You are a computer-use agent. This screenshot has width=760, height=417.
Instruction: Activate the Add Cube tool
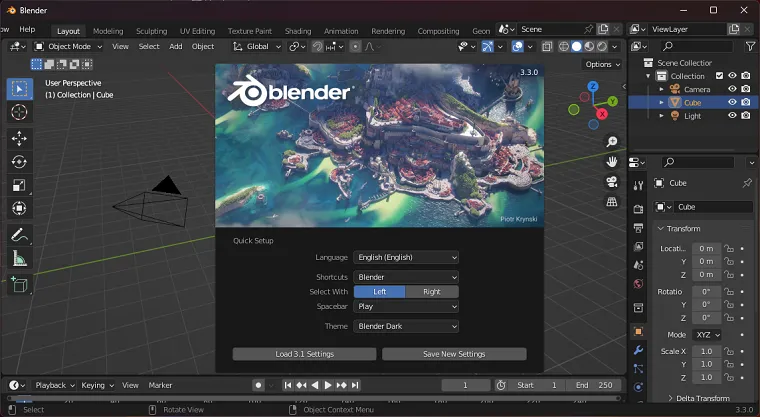click(19, 285)
